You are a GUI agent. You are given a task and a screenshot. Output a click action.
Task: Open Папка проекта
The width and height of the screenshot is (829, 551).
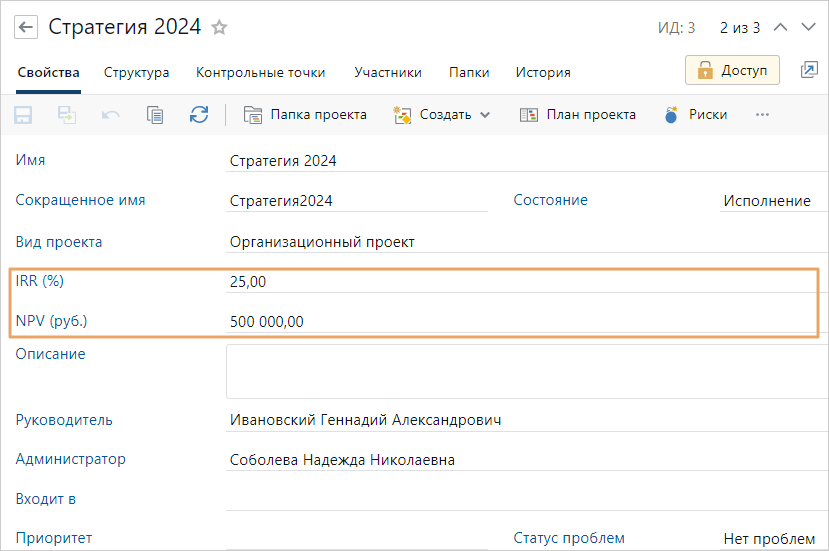(x=306, y=115)
